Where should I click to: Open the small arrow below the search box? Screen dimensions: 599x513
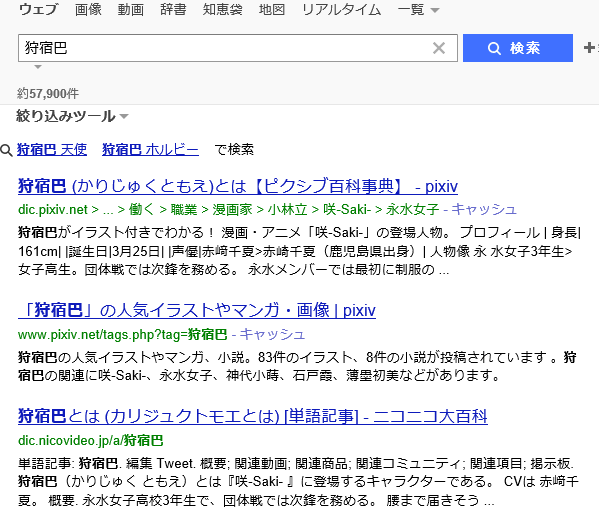click(37, 67)
